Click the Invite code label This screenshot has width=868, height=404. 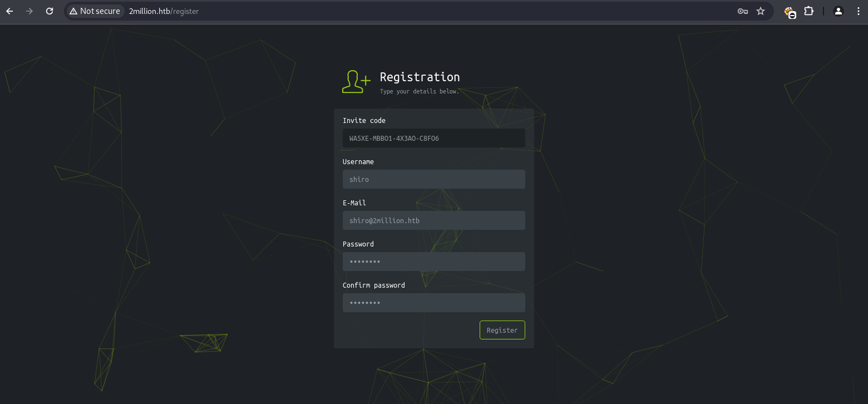(364, 120)
